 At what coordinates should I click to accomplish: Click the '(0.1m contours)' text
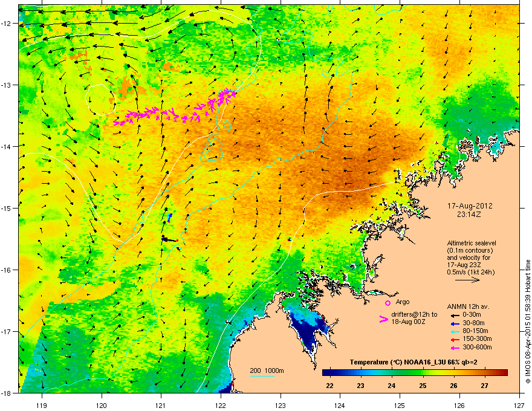pos(470,251)
